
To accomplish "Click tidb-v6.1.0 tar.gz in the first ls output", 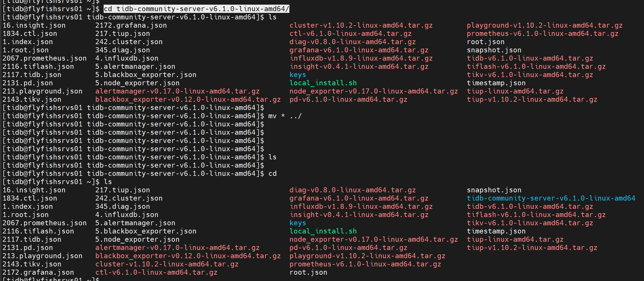I will (530, 58).
